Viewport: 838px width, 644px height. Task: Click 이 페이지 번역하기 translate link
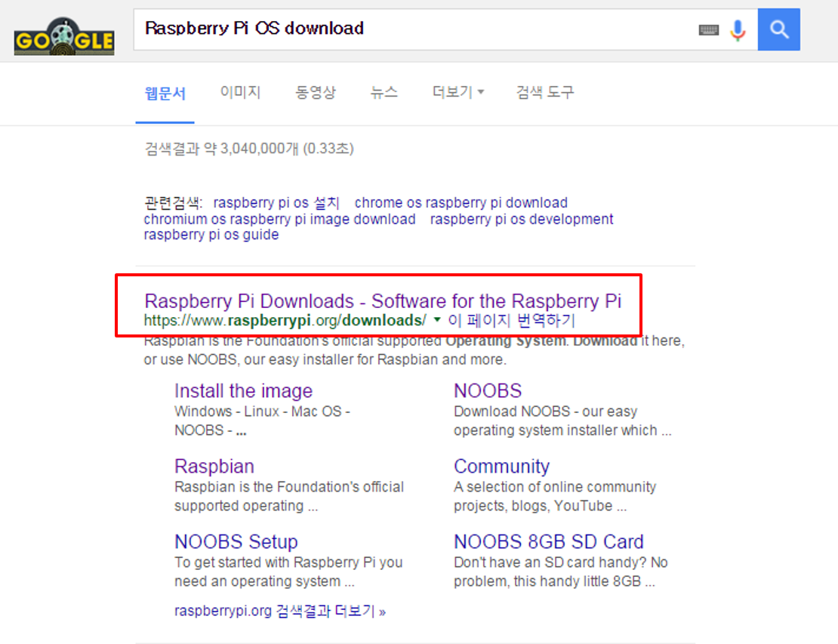point(511,320)
